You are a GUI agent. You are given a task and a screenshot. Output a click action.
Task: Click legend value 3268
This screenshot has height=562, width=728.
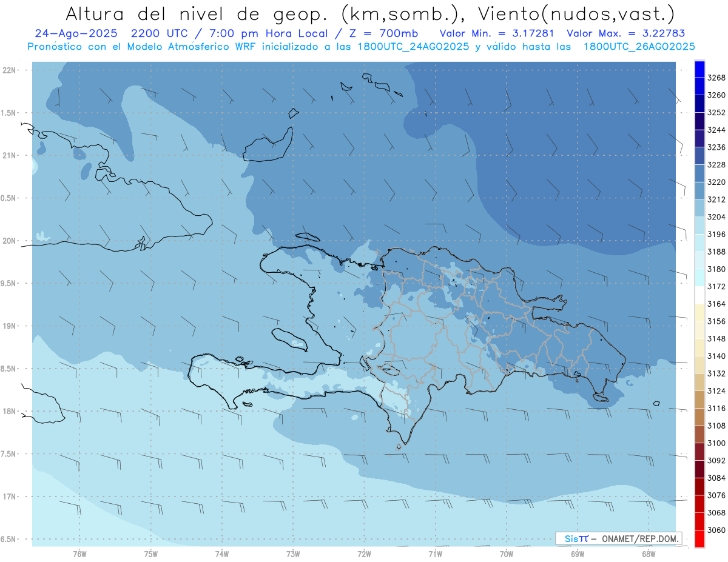(x=716, y=78)
